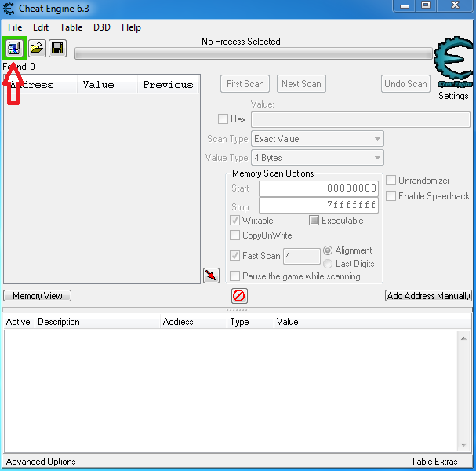Click the scan progress bar
This screenshot has height=471, width=476.
[253, 54]
